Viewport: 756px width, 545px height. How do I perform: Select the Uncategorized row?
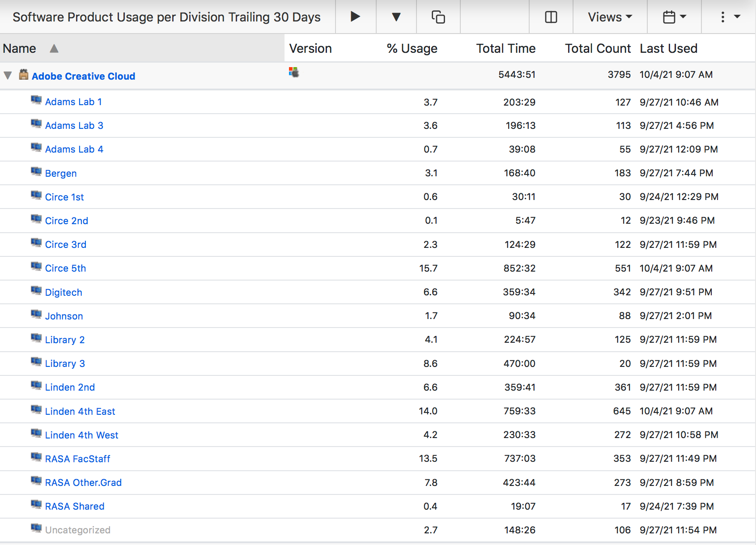(x=78, y=530)
